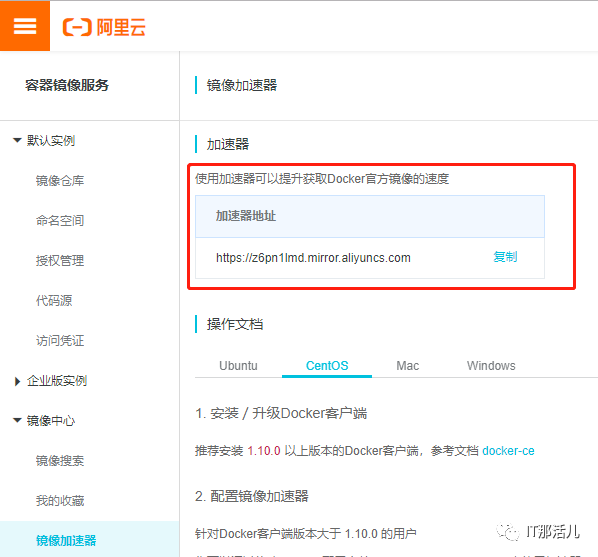Click the 1.10.0 version number in red
The width and height of the screenshot is (598, 557).
(x=264, y=451)
